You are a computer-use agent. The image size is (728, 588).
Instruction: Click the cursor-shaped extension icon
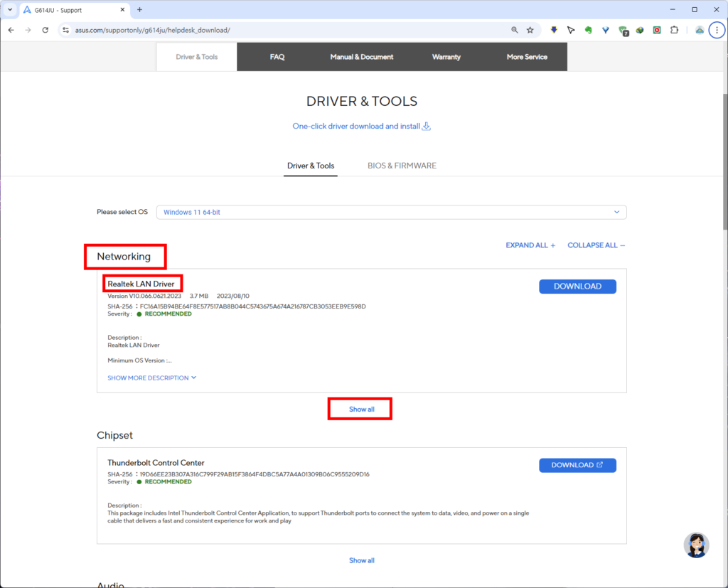point(571,30)
